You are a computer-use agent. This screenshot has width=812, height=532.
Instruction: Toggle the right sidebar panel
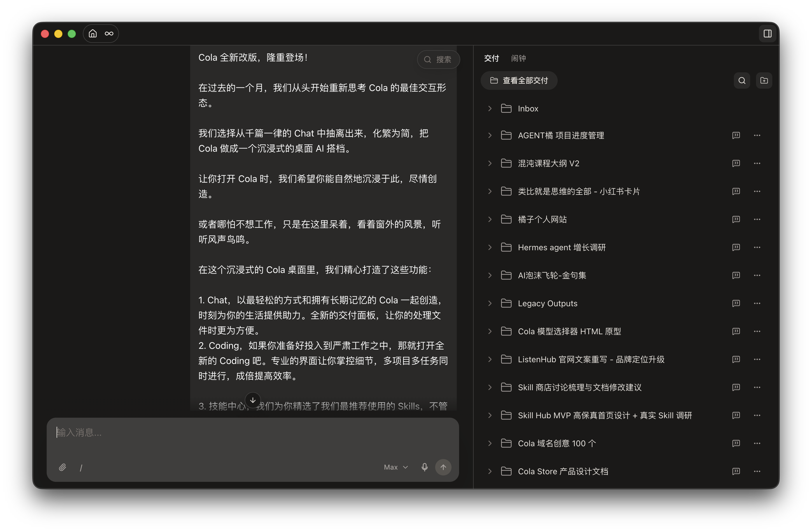pyautogui.click(x=767, y=34)
